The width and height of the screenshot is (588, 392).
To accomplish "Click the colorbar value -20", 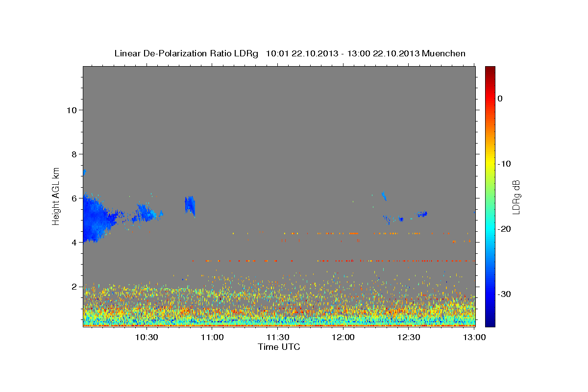I will click(x=504, y=229).
